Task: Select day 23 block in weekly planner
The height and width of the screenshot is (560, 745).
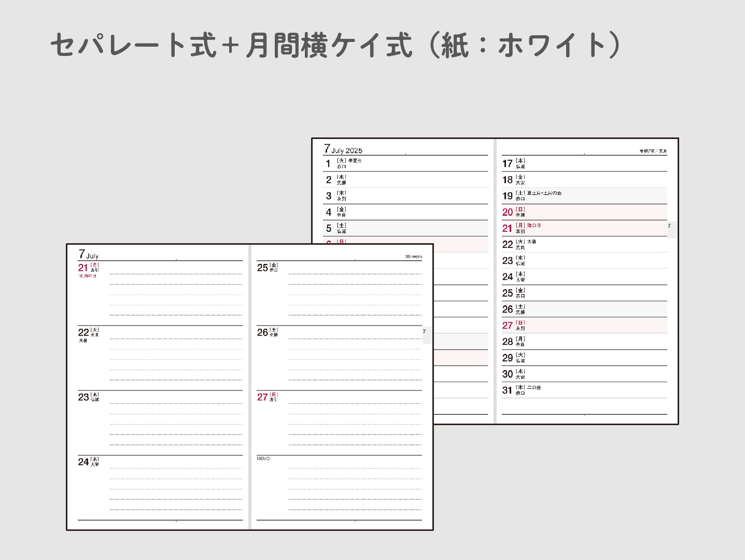Action: [160, 423]
